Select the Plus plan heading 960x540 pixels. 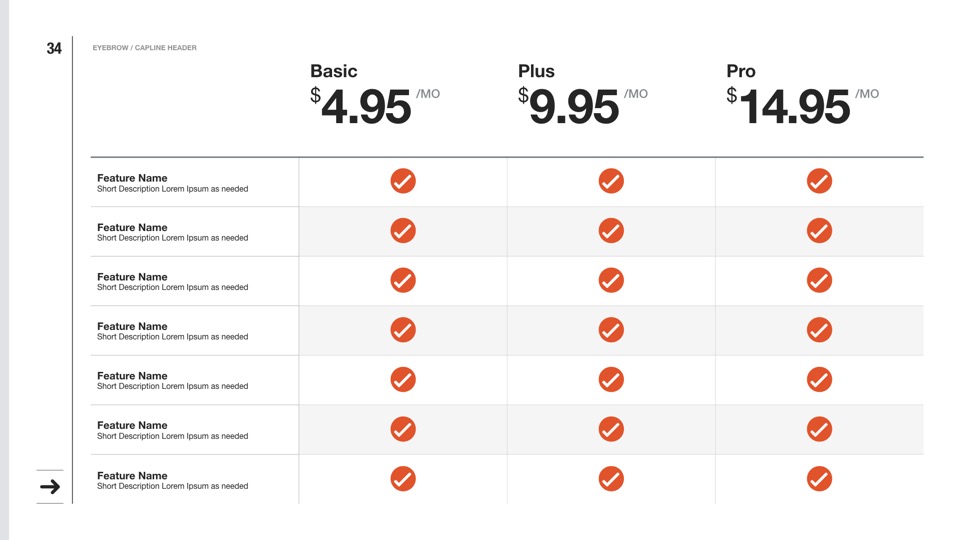coord(536,71)
